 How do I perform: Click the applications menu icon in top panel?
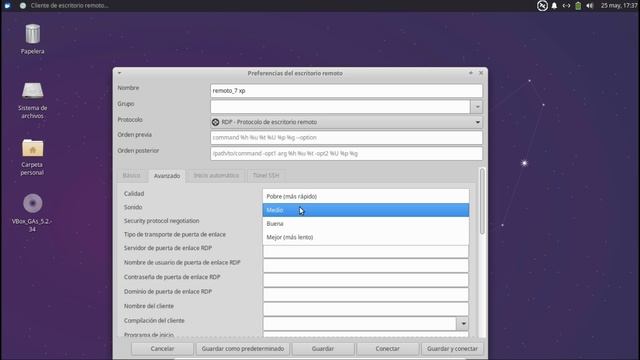tap(7, 6)
